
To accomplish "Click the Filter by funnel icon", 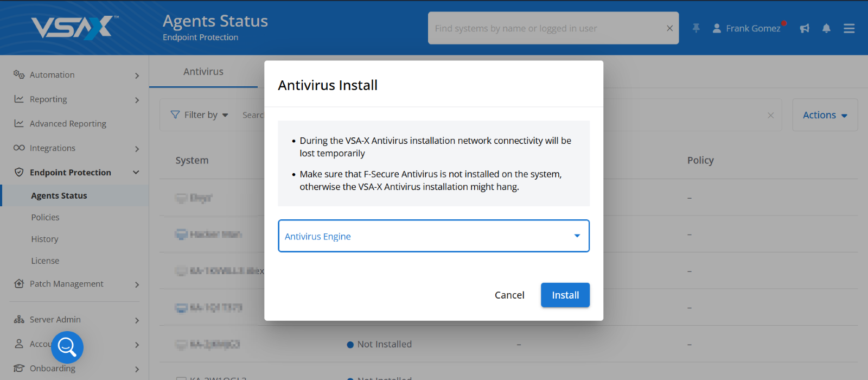I will pos(175,115).
